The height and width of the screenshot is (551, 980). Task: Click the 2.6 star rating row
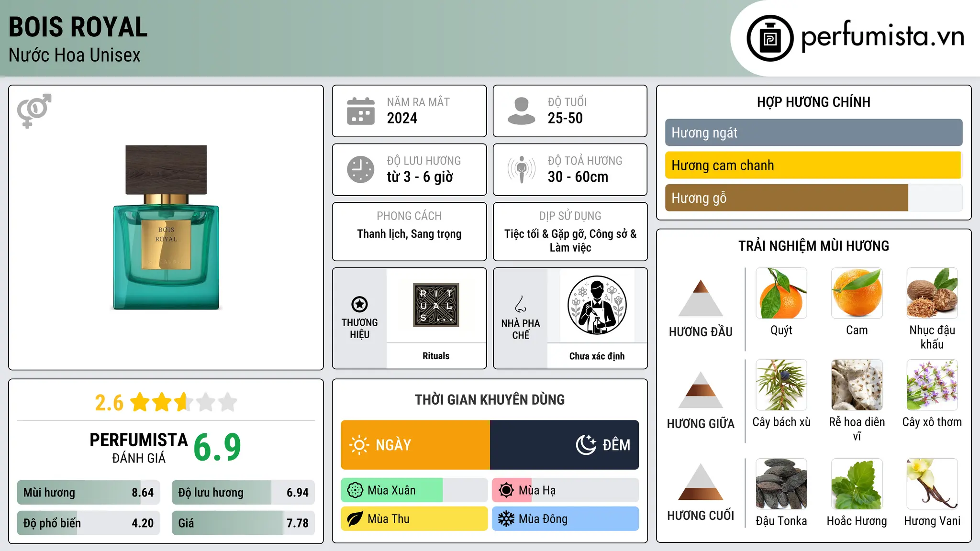click(166, 402)
